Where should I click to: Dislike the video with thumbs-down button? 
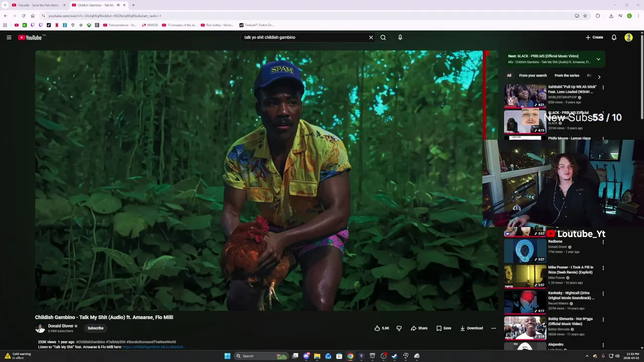coord(399,328)
